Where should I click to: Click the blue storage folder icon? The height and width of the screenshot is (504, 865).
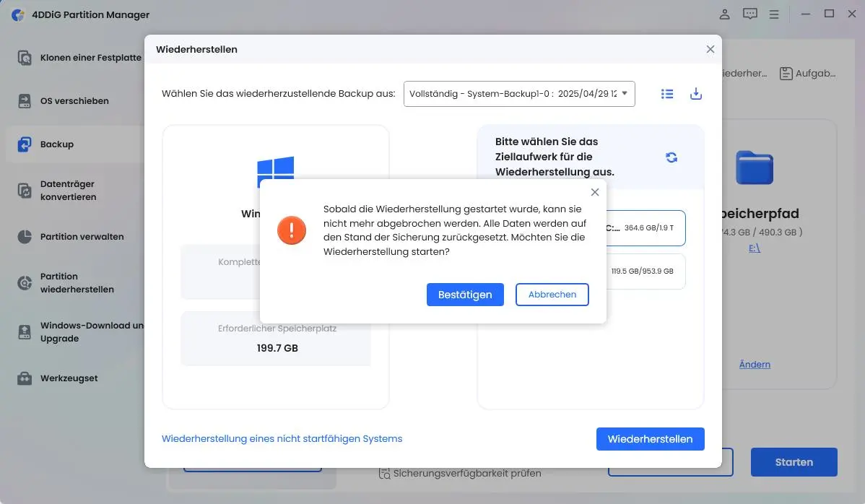pyautogui.click(x=754, y=167)
